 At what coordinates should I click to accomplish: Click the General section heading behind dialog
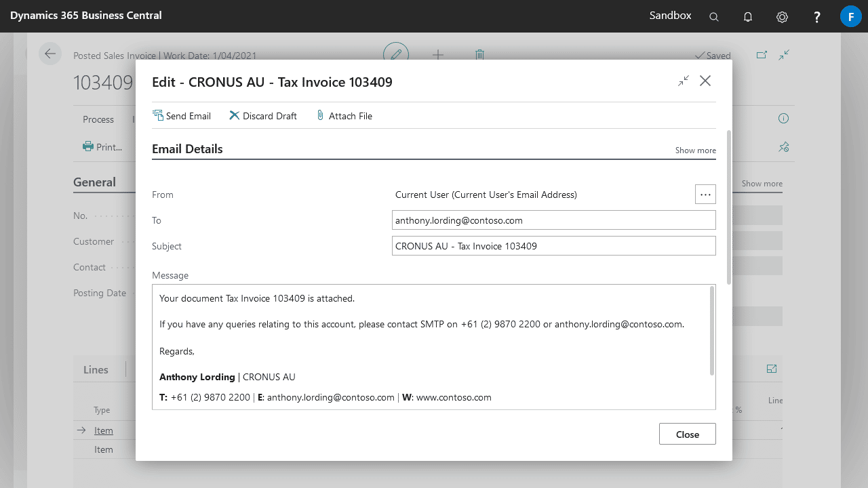94,182
